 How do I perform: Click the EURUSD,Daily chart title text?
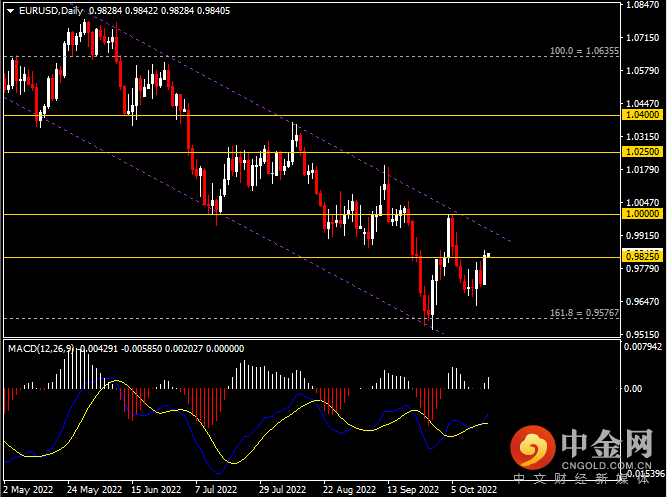(51, 11)
